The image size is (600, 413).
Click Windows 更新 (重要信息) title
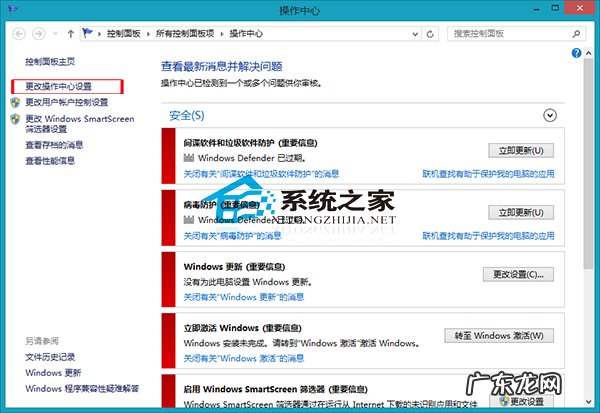coord(234,266)
